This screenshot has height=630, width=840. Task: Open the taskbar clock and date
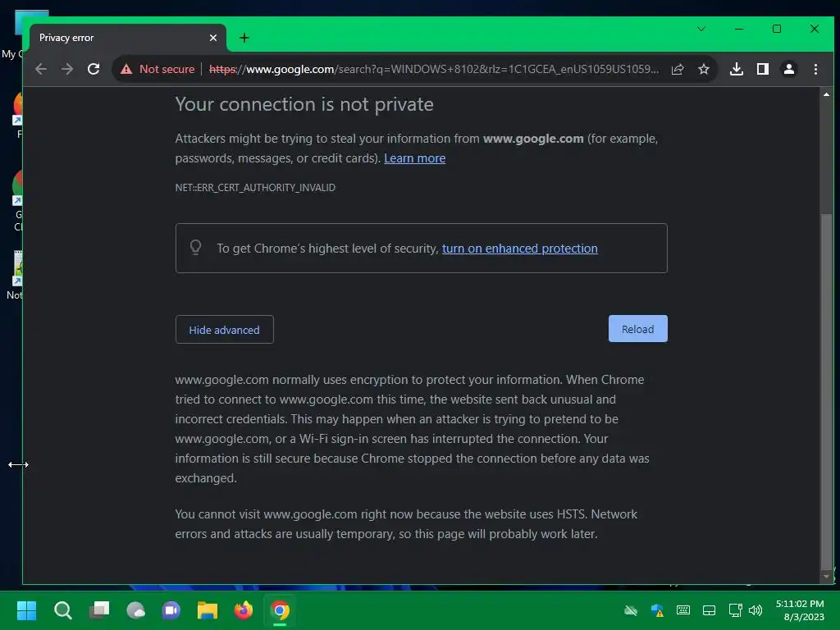tap(800, 610)
